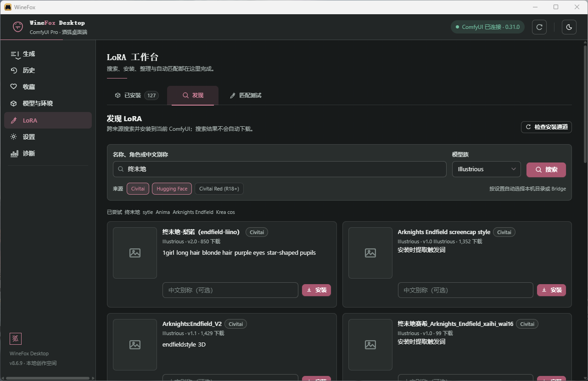Image resolution: width=588 pixels, height=381 pixels.
Task: Focus the search field containing 终末地
Action: [280, 169]
